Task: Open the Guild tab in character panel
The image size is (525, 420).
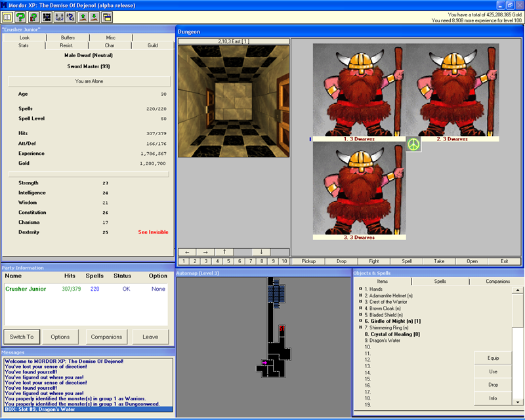Action: click(152, 45)
